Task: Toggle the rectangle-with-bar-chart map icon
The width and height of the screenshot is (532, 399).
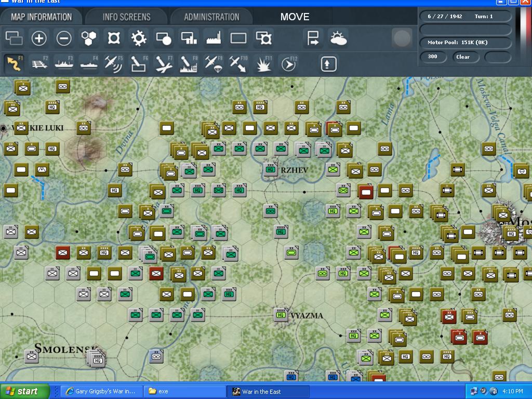Action: [x=189, y=38]
